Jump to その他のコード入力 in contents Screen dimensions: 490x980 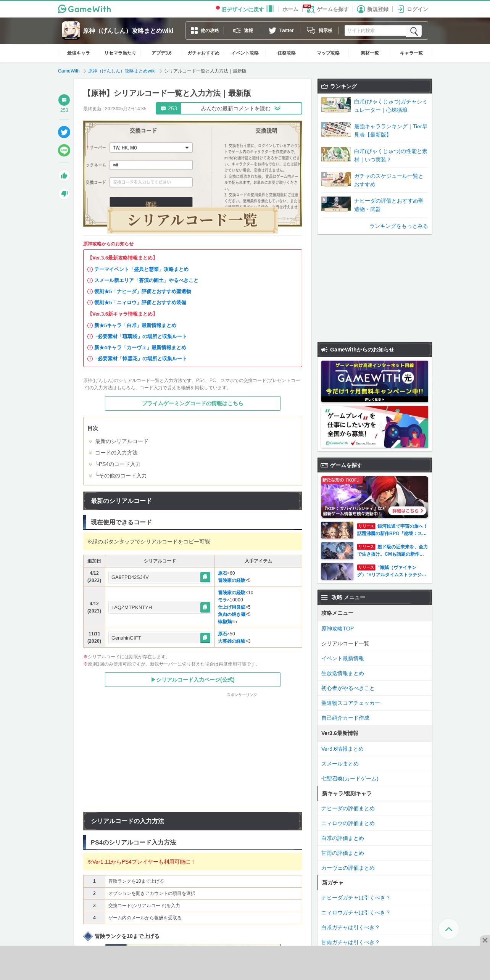121,475
